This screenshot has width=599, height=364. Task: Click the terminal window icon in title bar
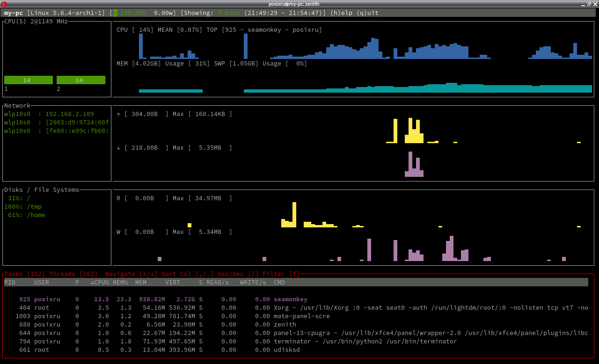(x=3, y=4)
